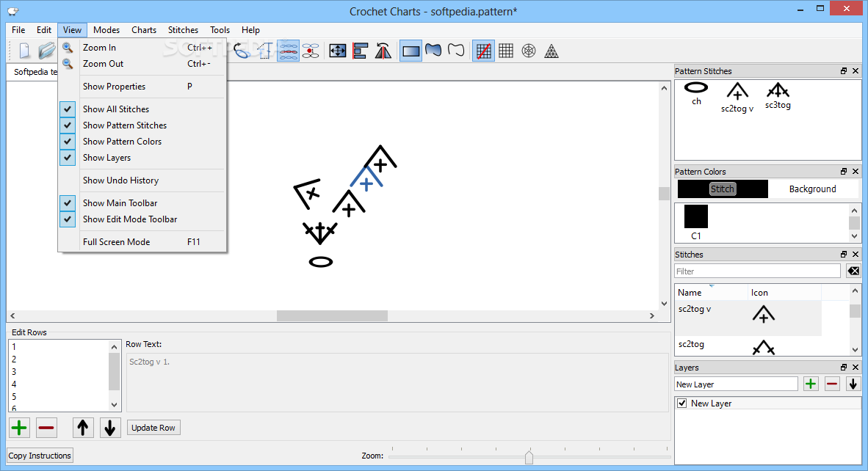
Task: Toggle Show Main Toolbar option
Action: [x=142, y=203]
